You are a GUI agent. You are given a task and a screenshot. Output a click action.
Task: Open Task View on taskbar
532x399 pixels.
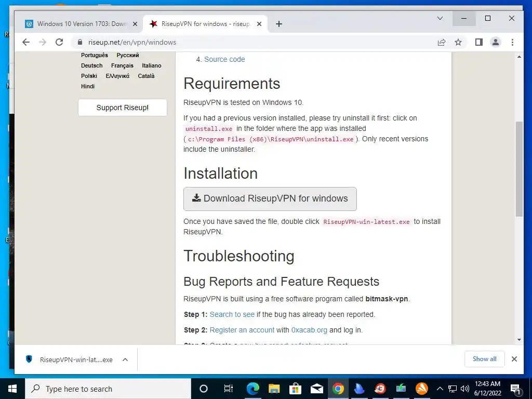tap(229, 389)
